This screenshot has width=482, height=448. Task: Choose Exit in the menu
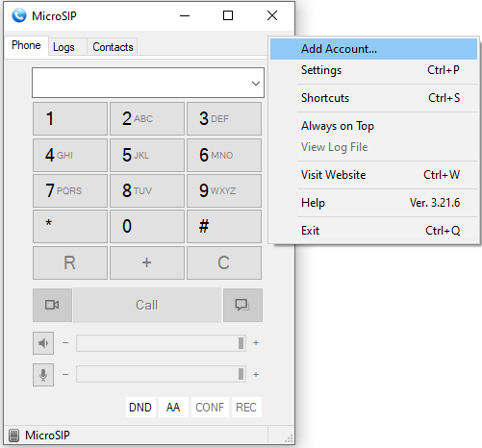[x=373, y=231]
